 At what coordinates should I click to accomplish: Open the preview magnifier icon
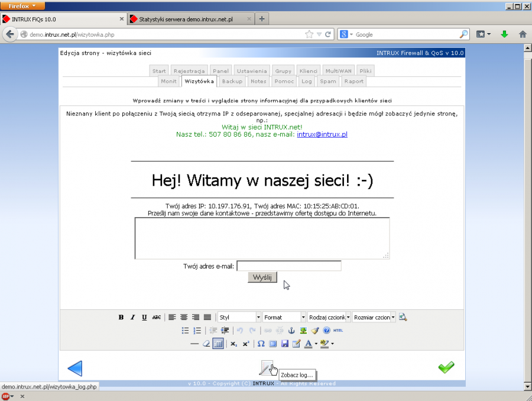(403, 317)
